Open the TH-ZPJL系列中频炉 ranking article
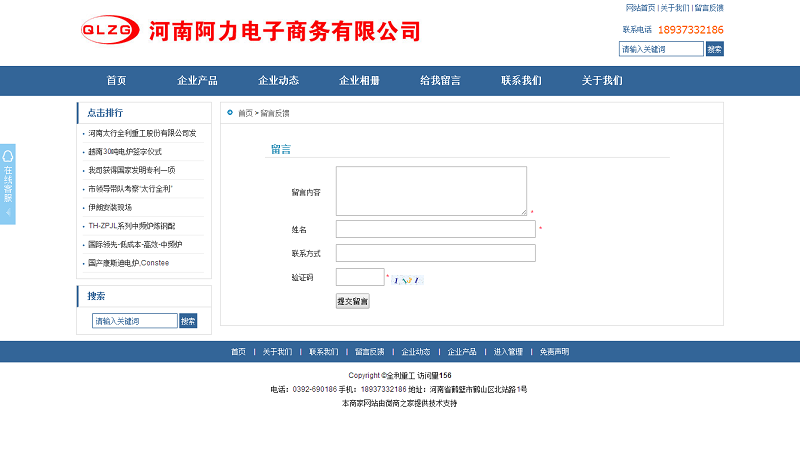The width and height of the screenshot is (800, 475). [131, 226]
